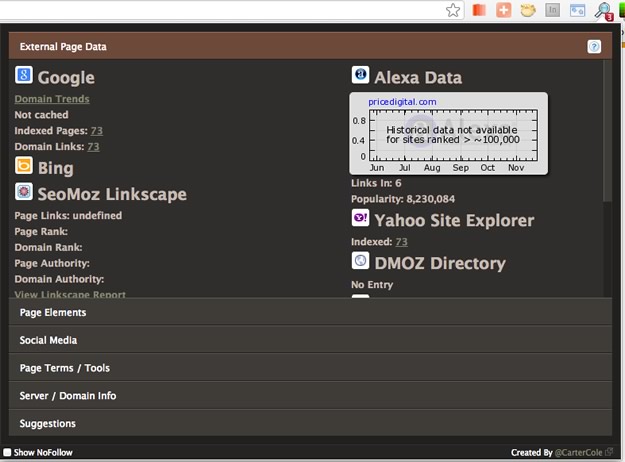Expand the Page Elements section
This screenshot has height=462, width=625.
310,312
